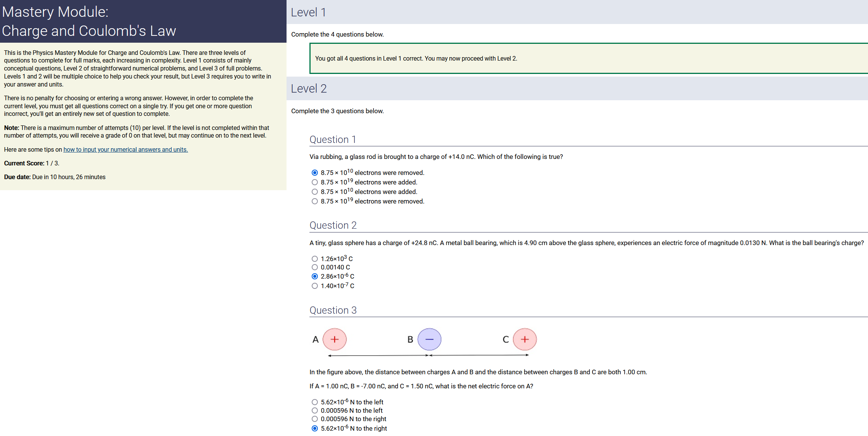Choose the 1.40×10^-7 C option
The width and height of the screenshot is (868, 436).
(315, 286)
